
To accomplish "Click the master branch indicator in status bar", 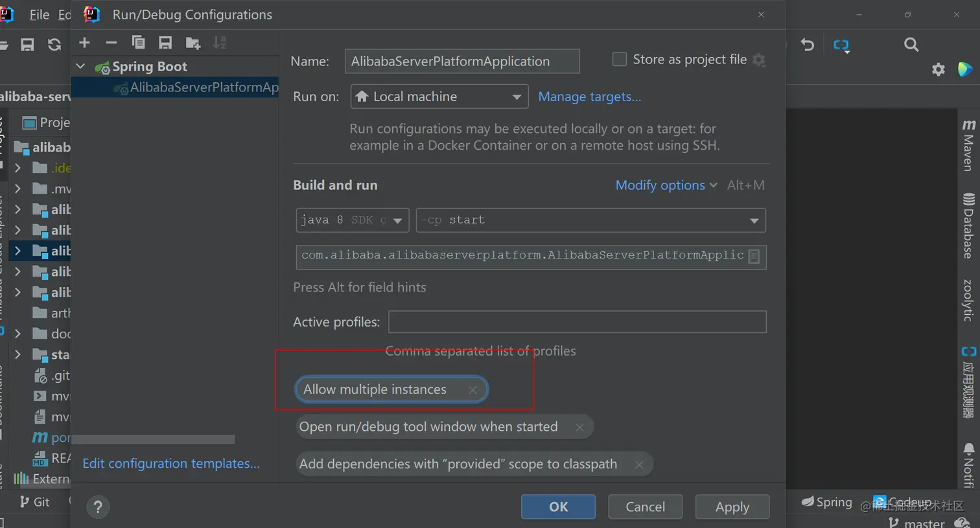I will (917, 522).
